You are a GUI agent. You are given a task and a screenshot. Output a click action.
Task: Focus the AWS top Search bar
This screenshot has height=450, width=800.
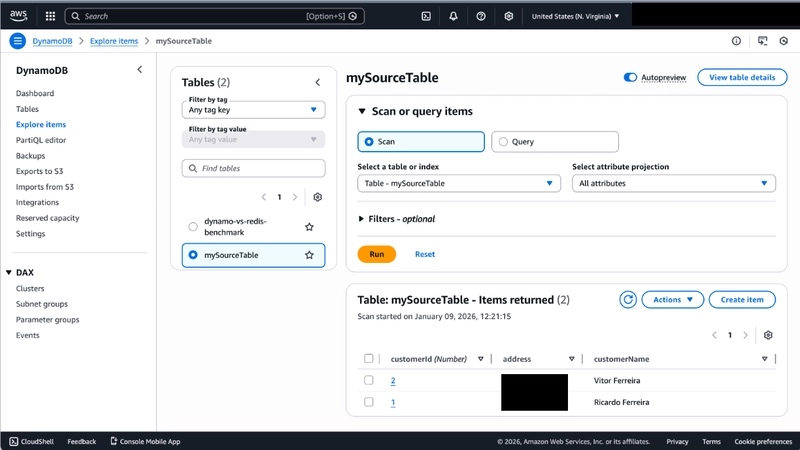[x=214, y=16]
